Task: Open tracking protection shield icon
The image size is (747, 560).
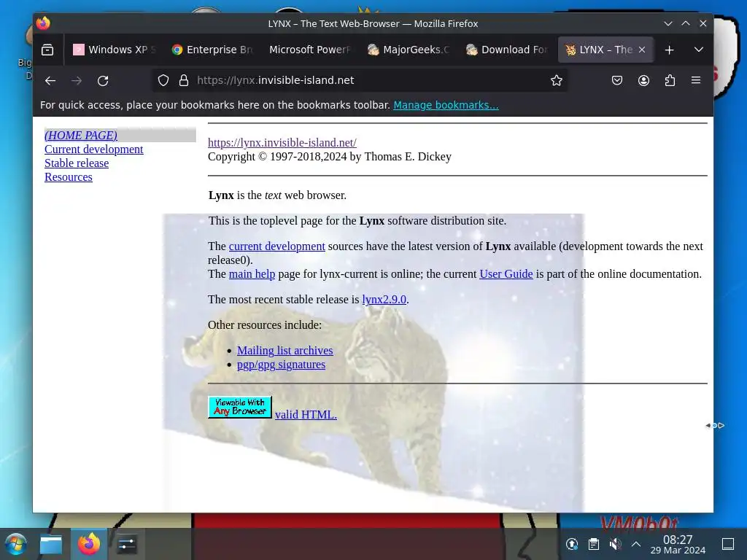Action: click(x=163, y=80)
